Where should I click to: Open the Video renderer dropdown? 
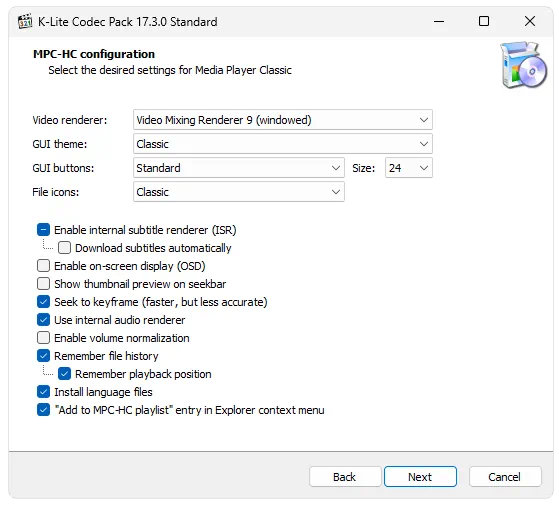283,120
